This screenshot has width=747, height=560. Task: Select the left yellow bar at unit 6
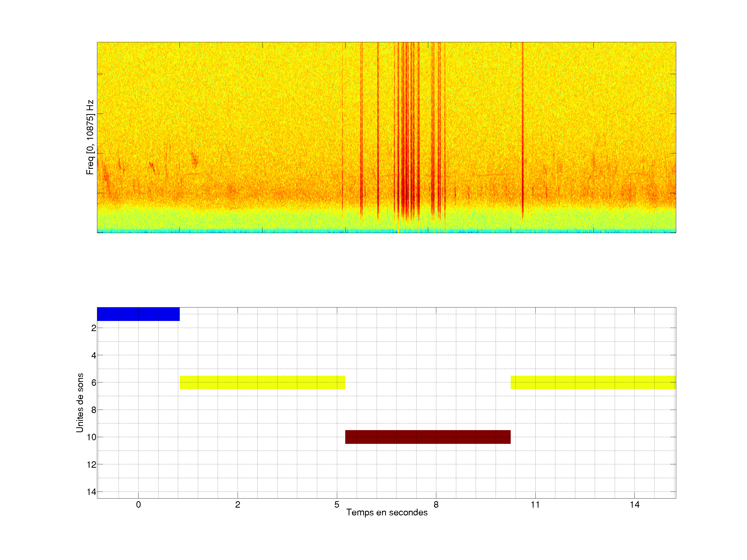point(262,382)
